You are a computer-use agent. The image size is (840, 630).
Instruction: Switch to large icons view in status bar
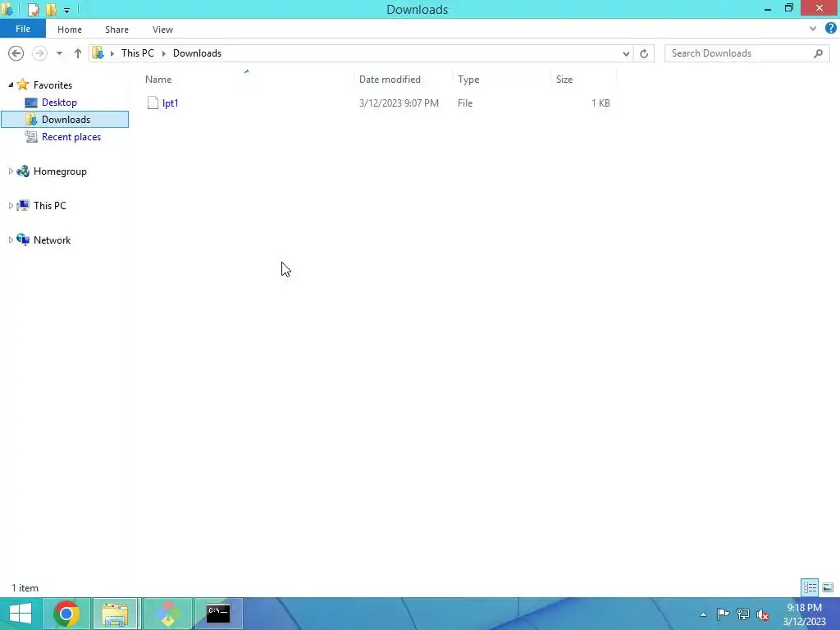(828, 587)
